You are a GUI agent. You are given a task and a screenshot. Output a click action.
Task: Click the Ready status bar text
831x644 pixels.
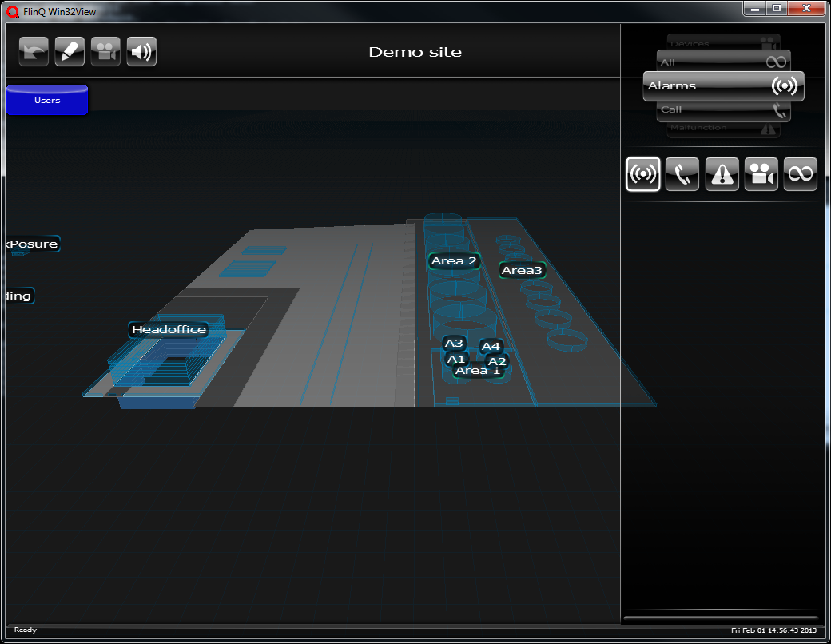[26, 630]
